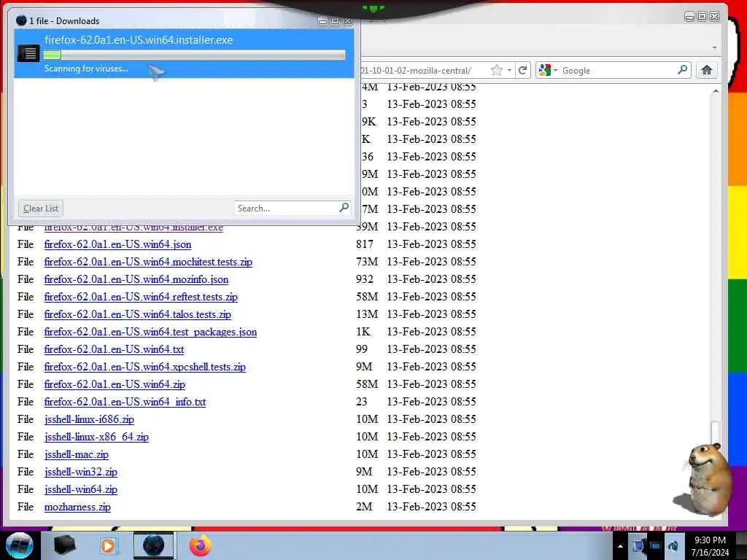Switch to the dark globe browser taskbar icon
This screenshot has height=560, width=747.
tap(153, 545)
